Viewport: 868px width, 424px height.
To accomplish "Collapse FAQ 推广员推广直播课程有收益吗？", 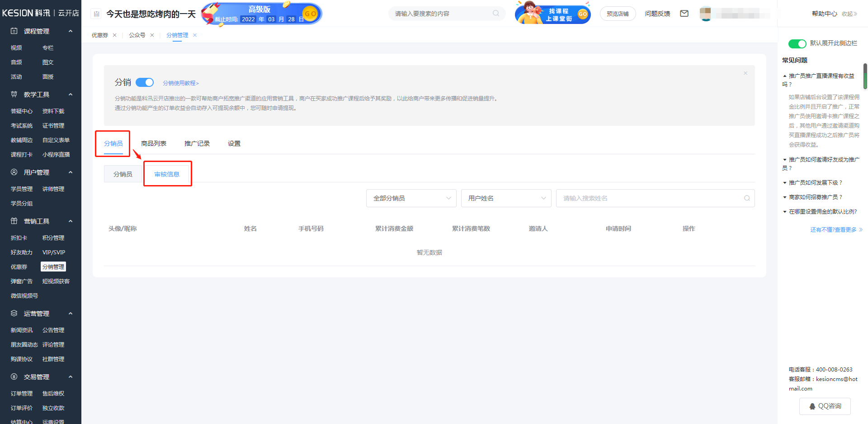I will (x=819, y=80).
